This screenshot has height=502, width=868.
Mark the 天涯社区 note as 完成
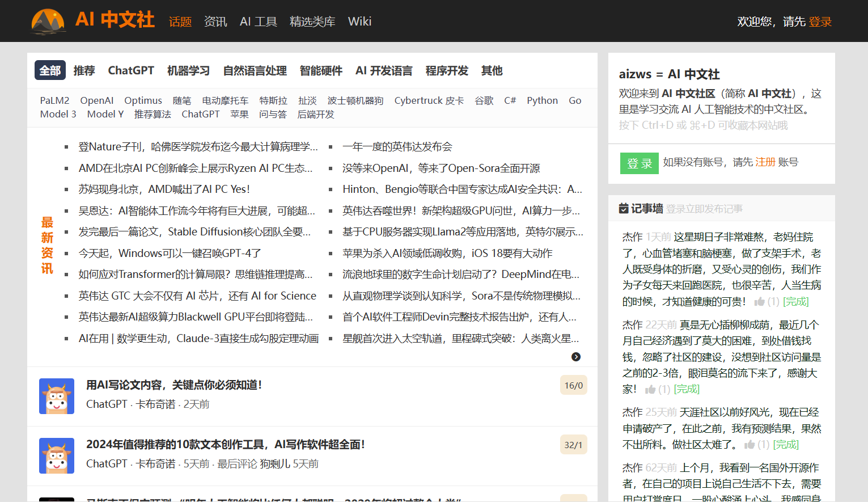point(786,445)
